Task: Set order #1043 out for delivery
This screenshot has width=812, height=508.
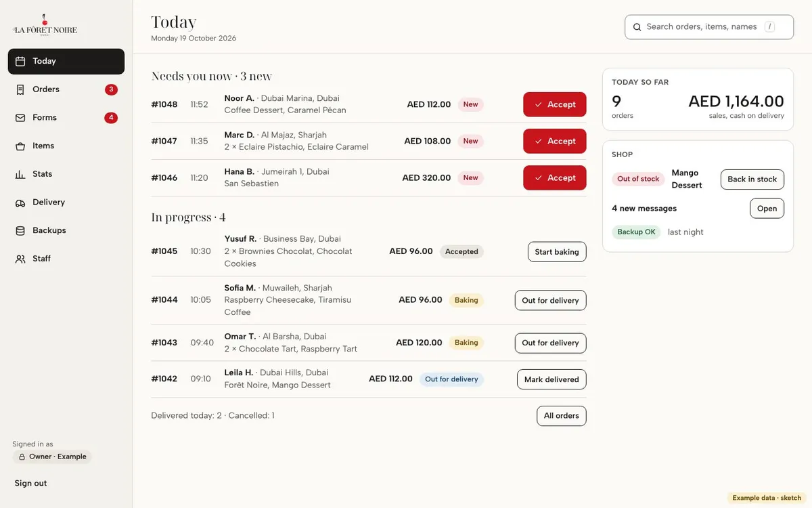Action: (551, 343)
